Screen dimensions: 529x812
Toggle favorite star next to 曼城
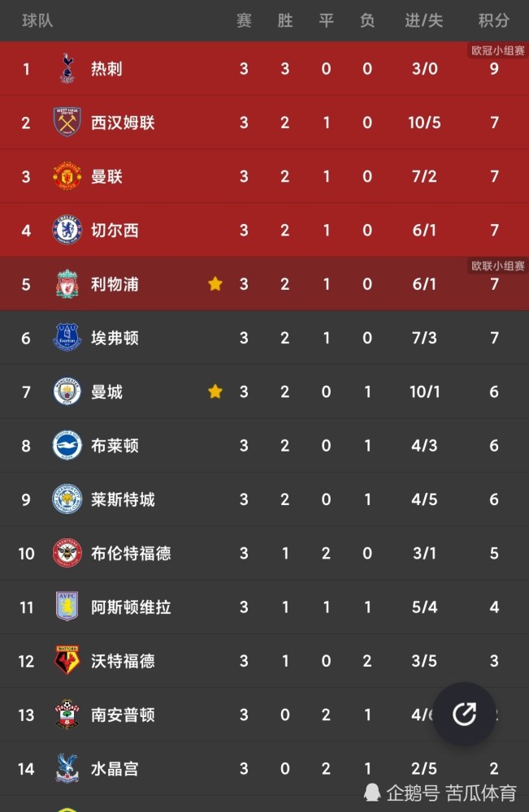pyautogui.click(x=215, y=391)
